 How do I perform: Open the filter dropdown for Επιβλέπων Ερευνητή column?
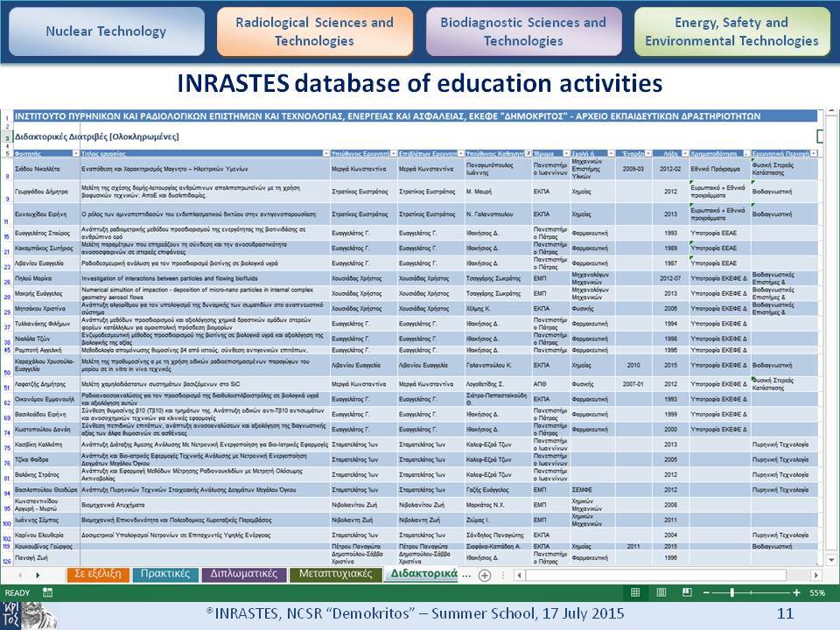click(x=460, y=154)
